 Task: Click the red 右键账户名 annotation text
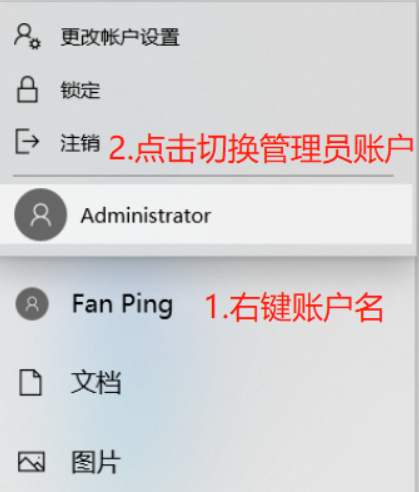click(x=294, y=307)
